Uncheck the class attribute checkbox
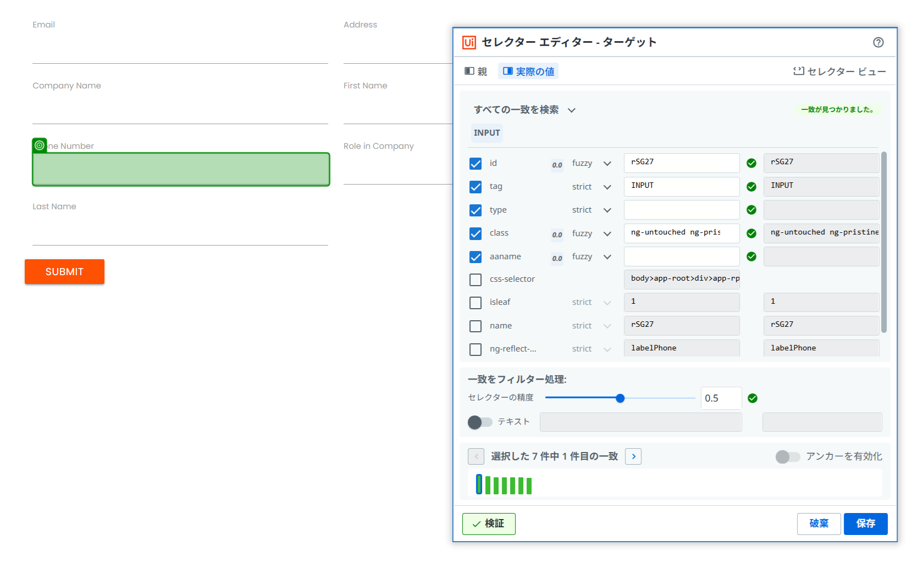Image resolution: width=924 pixels, height=563 pixels. tap(475, 233)
